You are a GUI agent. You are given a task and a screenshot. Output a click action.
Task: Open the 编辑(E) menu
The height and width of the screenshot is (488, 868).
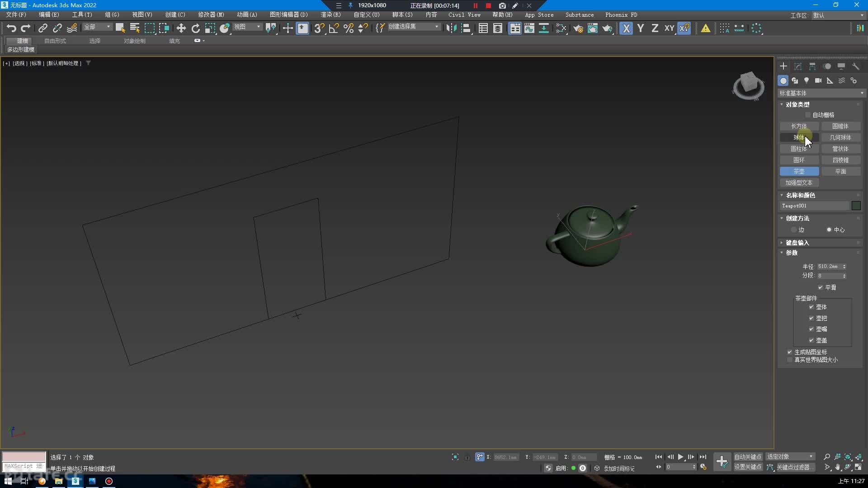[49, 15]
